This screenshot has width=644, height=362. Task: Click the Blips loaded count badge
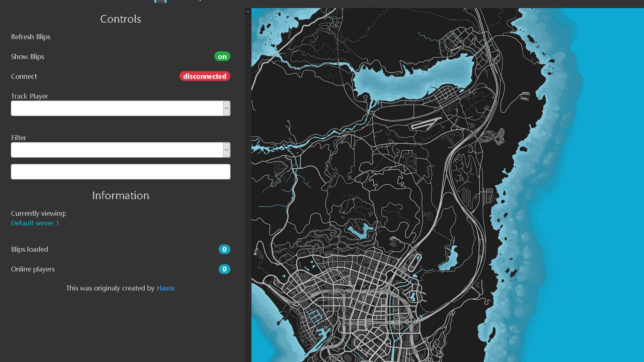tap(224, 249)
